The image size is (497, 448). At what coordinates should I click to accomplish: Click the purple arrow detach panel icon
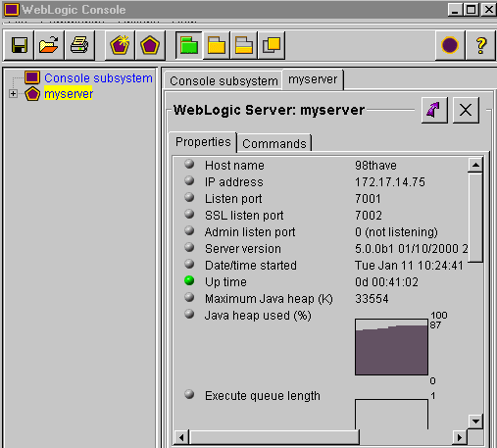[434, 110]
